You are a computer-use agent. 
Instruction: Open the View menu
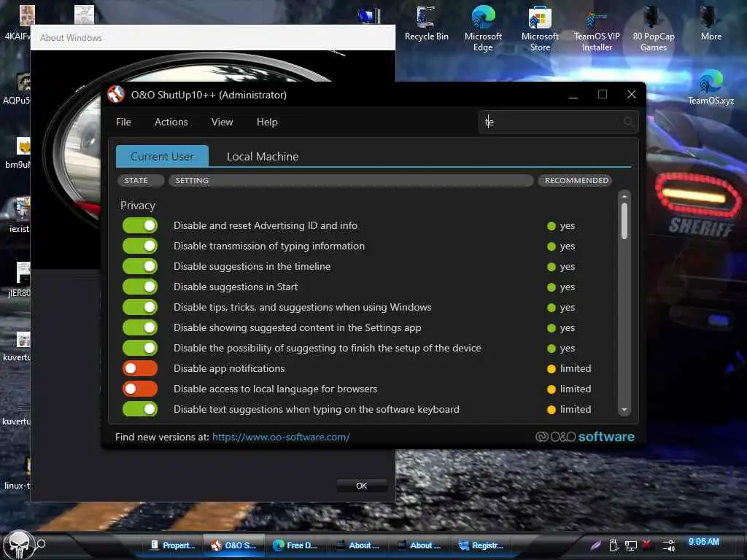[222, 122]
